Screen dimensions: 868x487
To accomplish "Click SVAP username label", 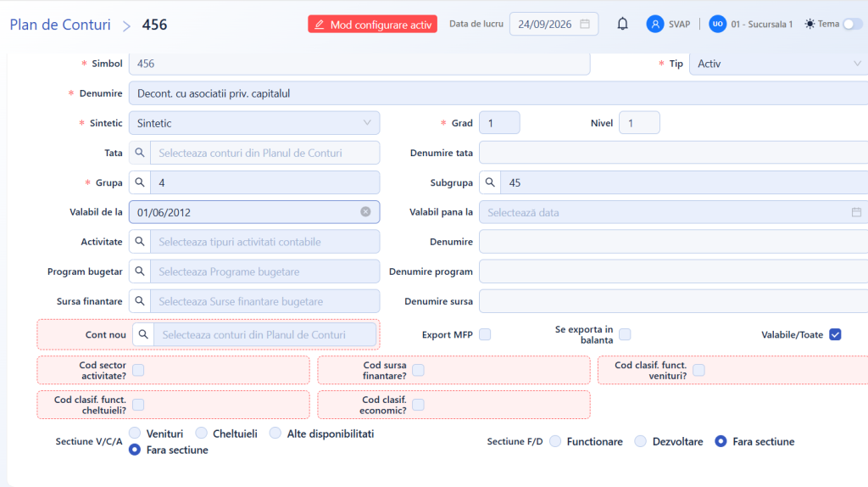I will [x=679, y=25].
